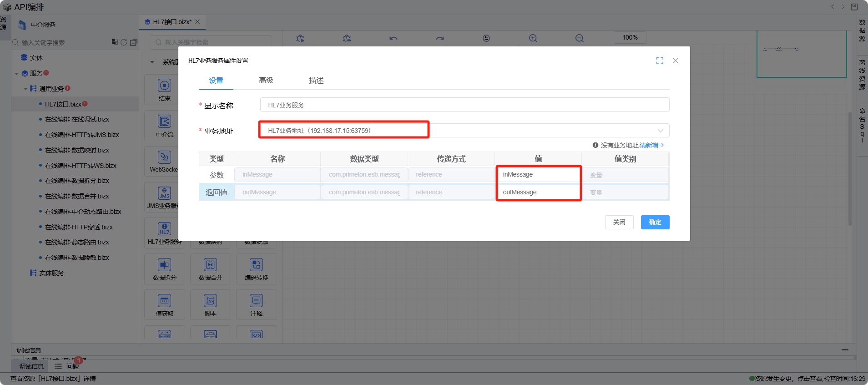Click the refresh icon in resource panel
The height and width of the screenshot is (385, 868).
[124, 42]
